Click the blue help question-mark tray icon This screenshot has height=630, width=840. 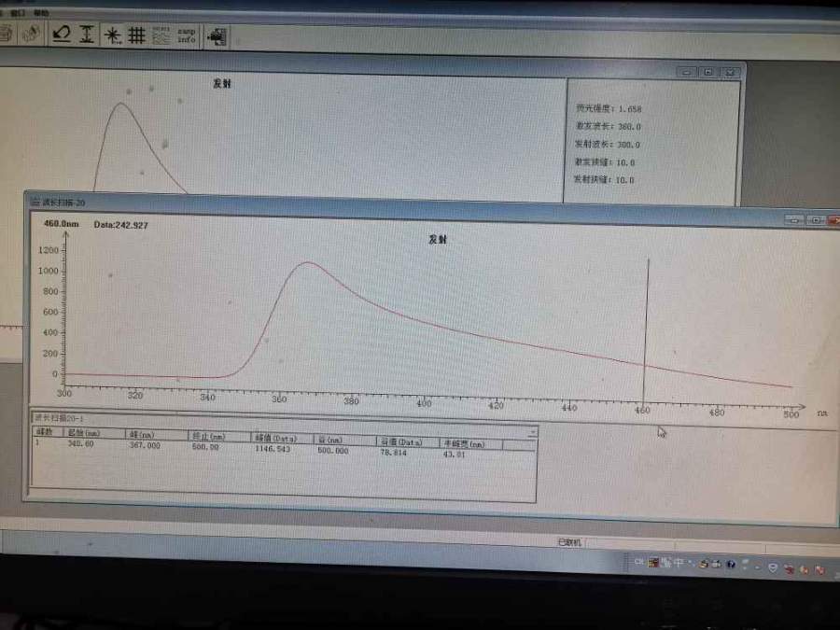coord(731,565)
